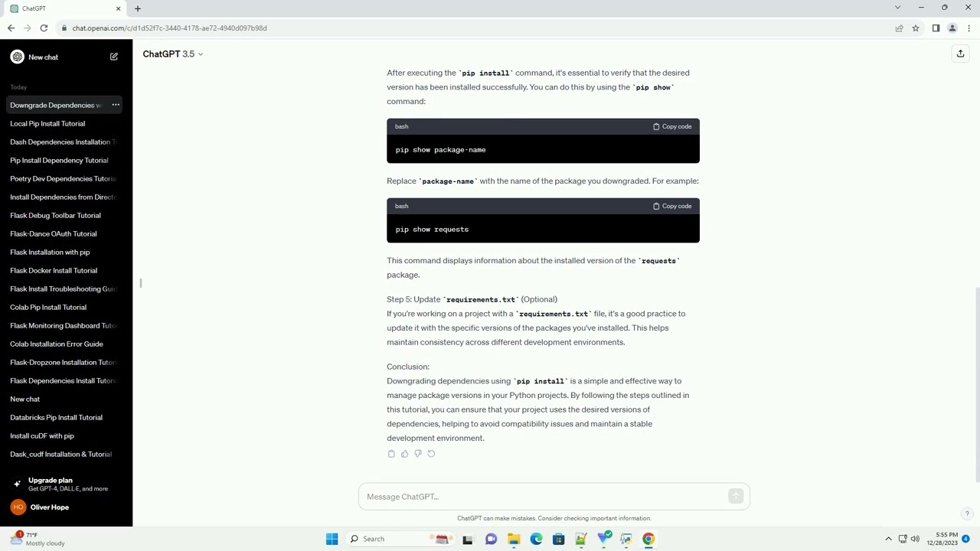
Task: Click the new chat compose icon
Action: pos(114,57)
